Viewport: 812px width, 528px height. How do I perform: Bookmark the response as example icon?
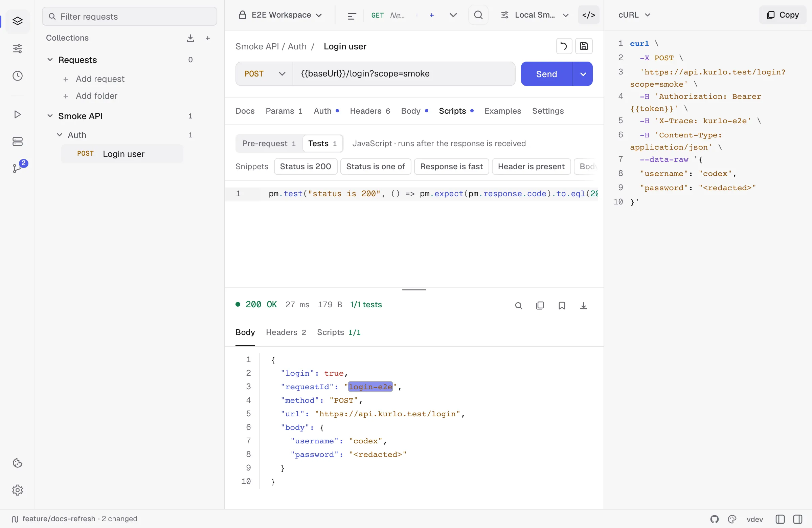click(x=562, y=306)
